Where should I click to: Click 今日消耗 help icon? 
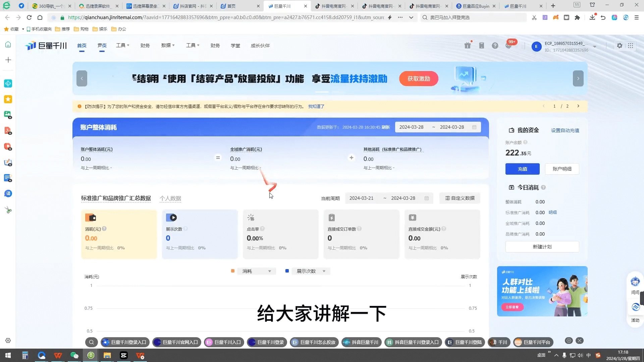point(543,187)
